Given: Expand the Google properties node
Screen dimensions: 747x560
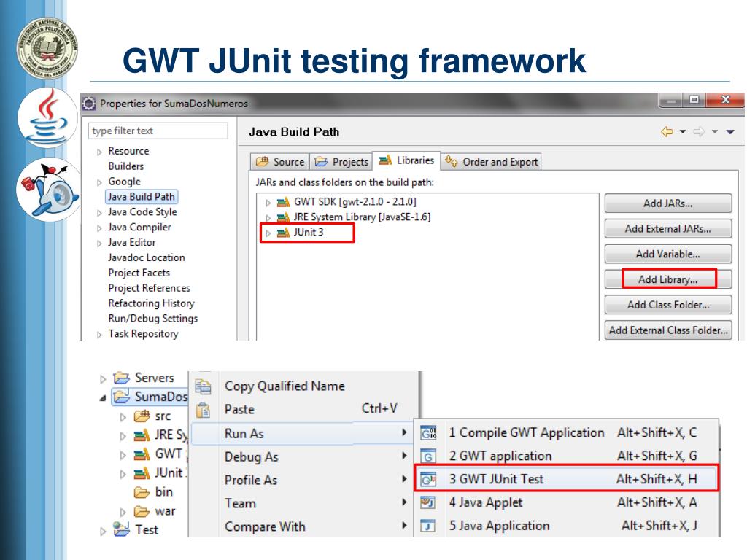Looking at the screenshot, I should [x=99, y=182].
